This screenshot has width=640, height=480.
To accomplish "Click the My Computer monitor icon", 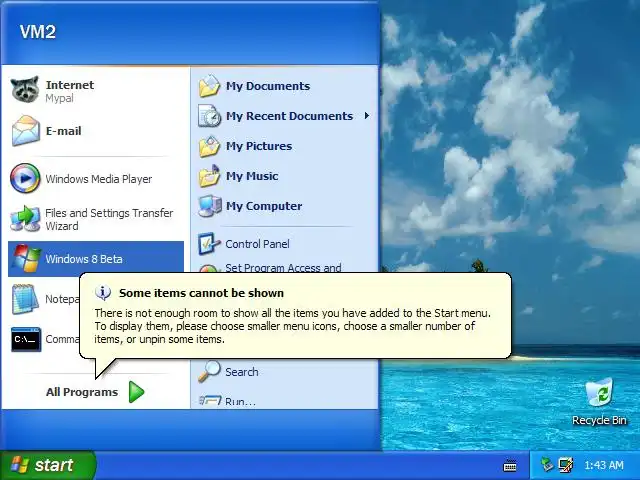I will tap(209, 206).
